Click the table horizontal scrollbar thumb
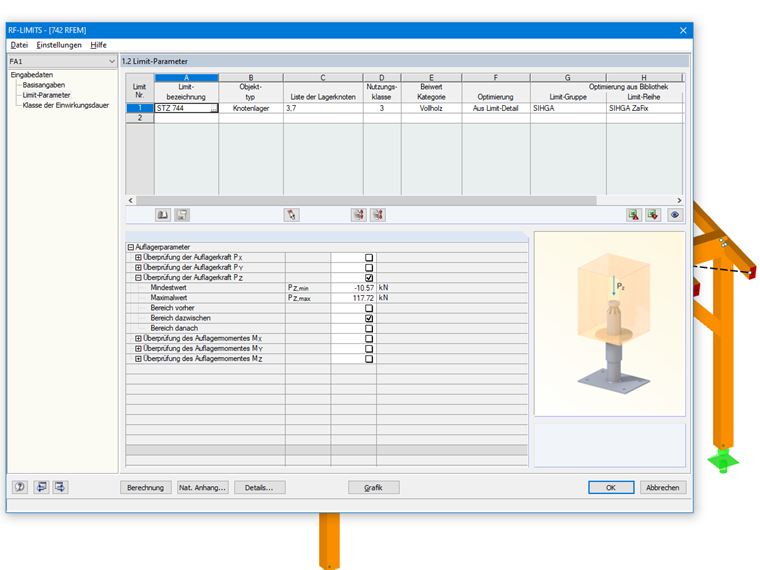Screen dimensions: 760x570 pyautogui.click(x=366, y=201)
